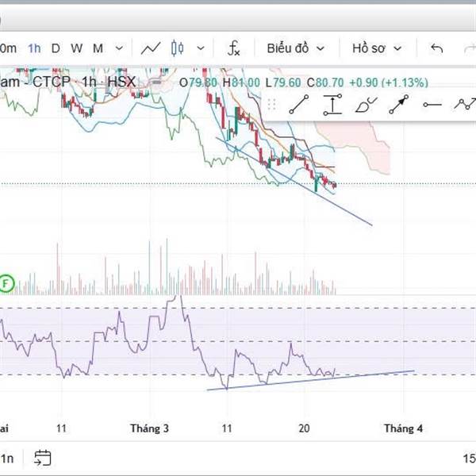The width and height of the screenshot is (476, 476).
Task: Click the high price H81.00 value
Action: click(241, 83)
